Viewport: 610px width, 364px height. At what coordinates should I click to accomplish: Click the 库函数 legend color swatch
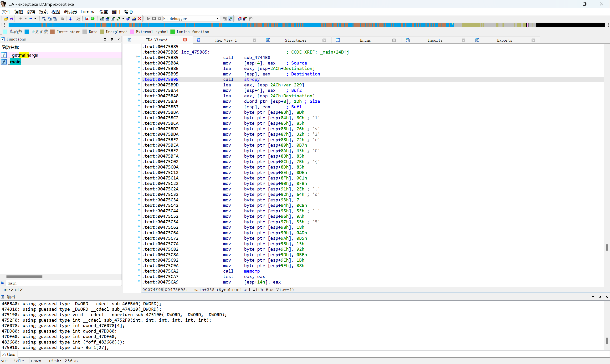5,32
